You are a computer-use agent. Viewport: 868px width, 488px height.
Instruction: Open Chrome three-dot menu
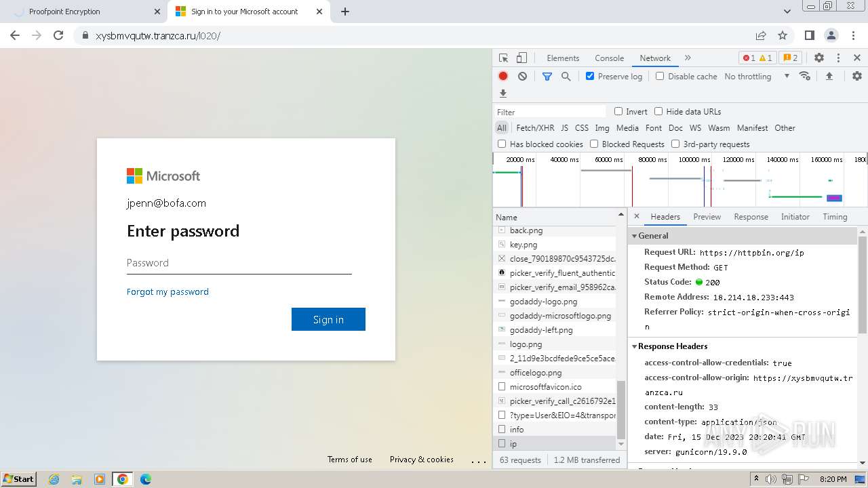click(853, 35)
